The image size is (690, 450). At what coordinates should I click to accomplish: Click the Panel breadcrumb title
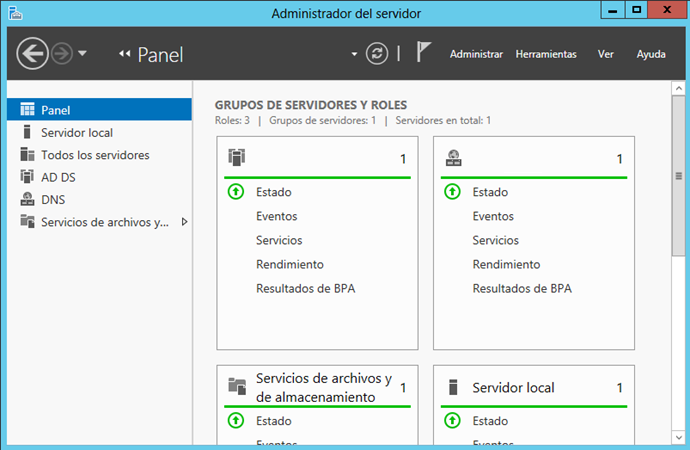point(160,55)
